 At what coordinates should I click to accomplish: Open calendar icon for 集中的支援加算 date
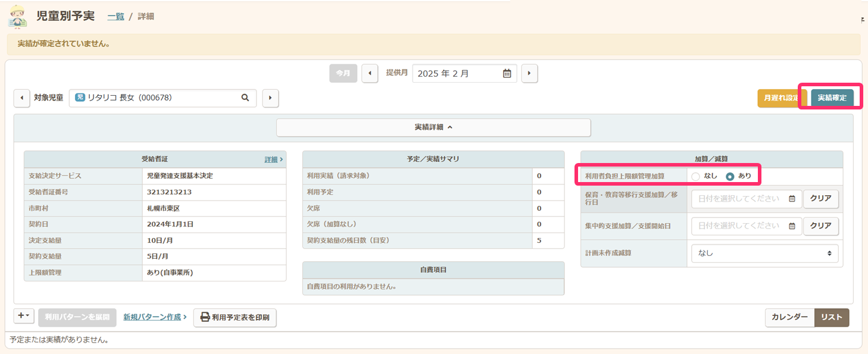pos(792,226)
